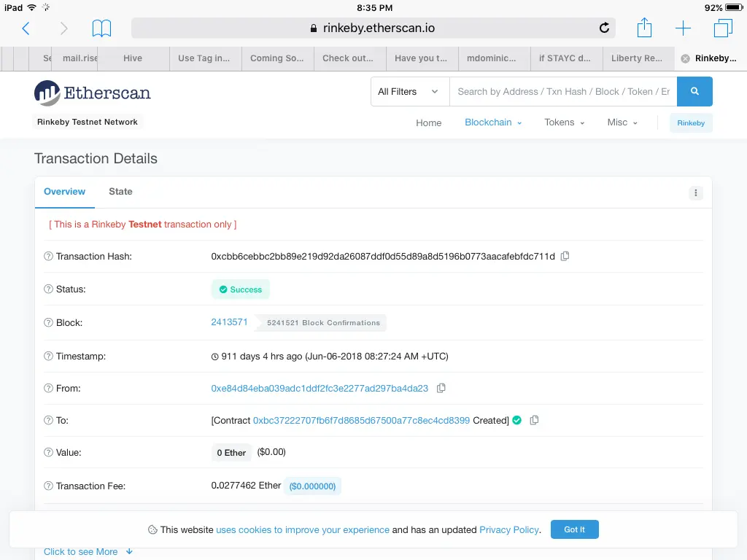Open the Safari share sheet icon
Screen dimensions: 747x560
click(645, 27)
